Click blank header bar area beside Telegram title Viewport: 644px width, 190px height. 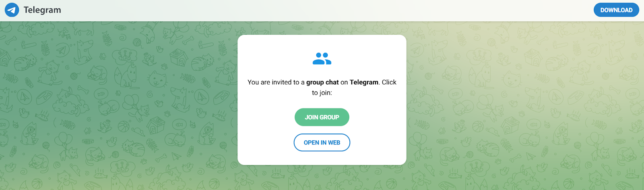pos(322,10)
